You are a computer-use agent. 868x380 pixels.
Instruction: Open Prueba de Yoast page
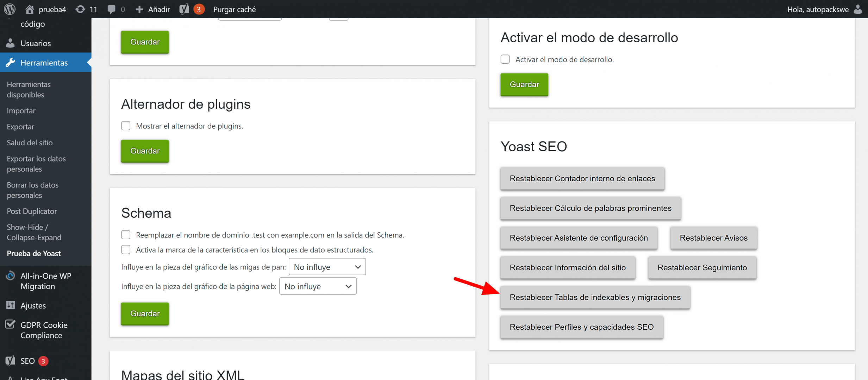(x=34, y=253)
